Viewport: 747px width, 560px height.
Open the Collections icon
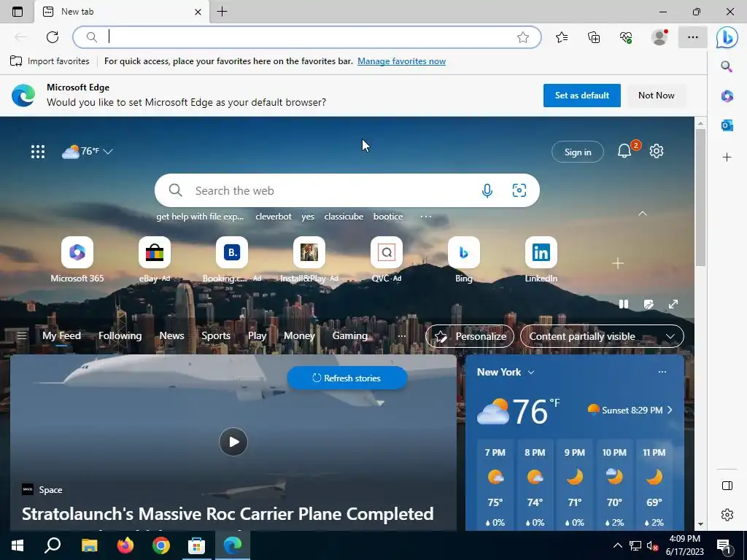pyautogui.click(x=594, y=37)
